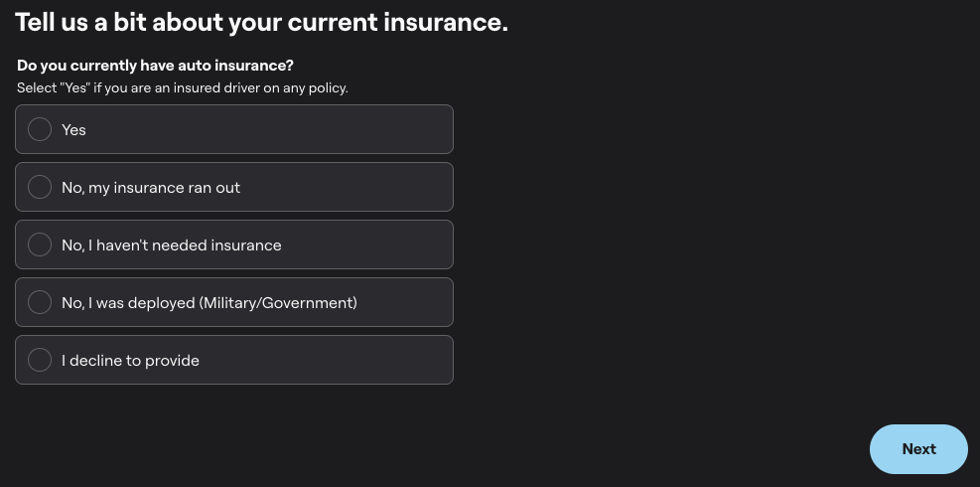Choose the "No, my insurance ran out" radio circle
The width and height of the screenshot is (980, 487).
coord(40,187)
